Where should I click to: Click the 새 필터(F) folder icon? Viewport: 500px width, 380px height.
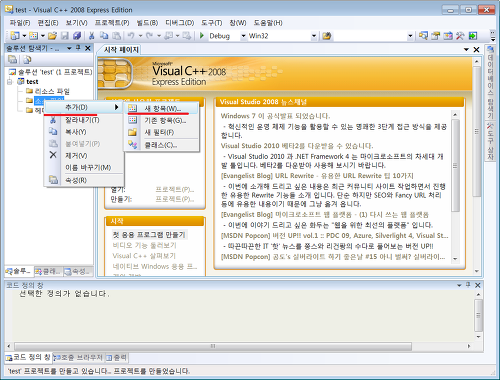click(x=133, y=132)
